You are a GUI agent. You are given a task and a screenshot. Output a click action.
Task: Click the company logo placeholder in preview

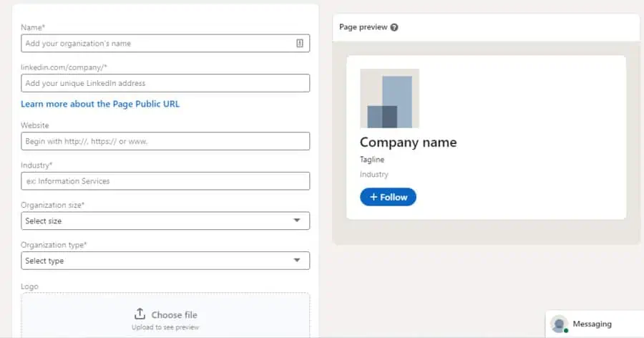389,98
